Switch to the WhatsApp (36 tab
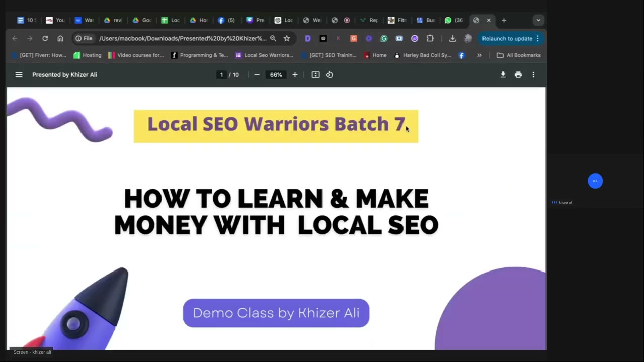Screen dimensions: 644x362 (x=454, y=20)
